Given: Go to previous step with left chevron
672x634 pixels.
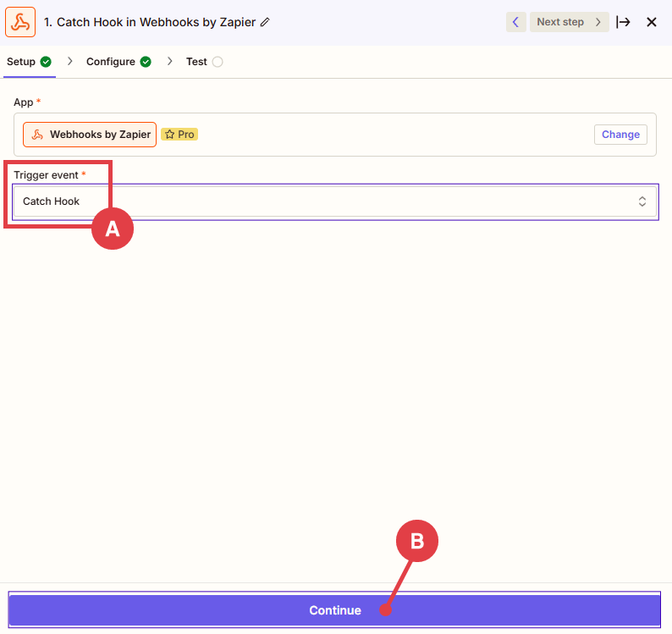Looking at the screenshot, I should (x=515, y=22).
